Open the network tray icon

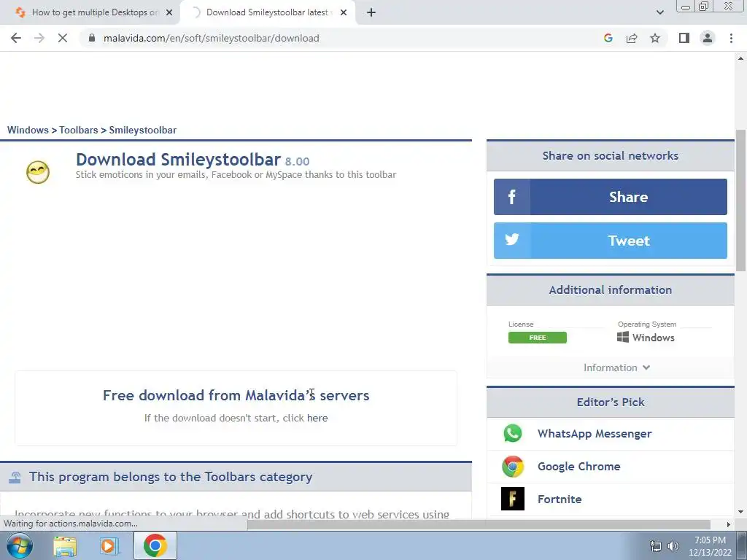pyautogui.click(x=656, y=546)
